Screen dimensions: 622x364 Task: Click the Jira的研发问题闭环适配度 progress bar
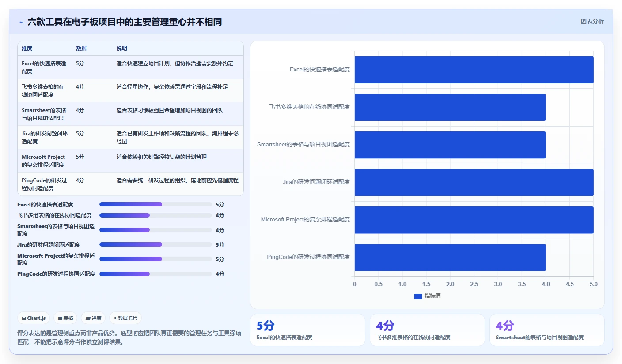pyautogui.click(x=155, y=244)
